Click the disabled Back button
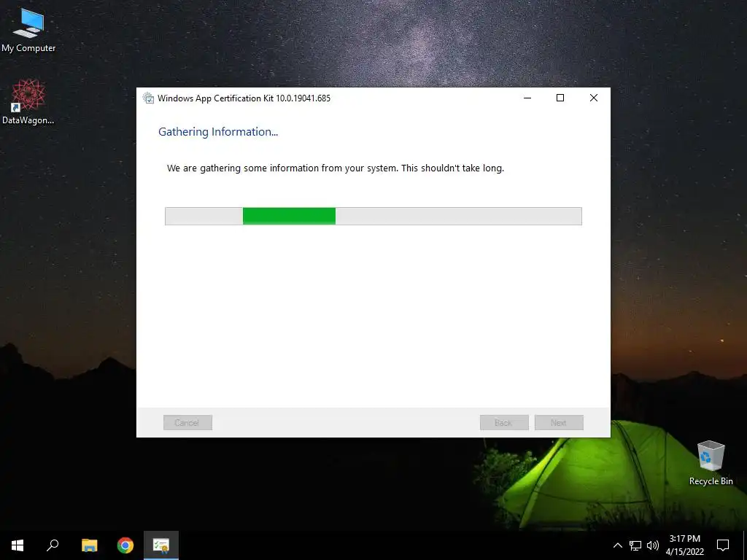This screenshot has height=560, width=747. (x=504, y=422)
